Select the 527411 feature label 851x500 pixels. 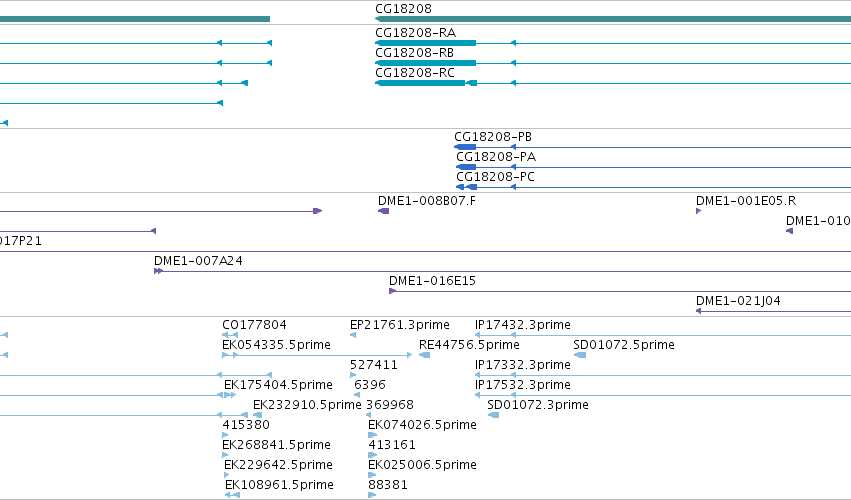point(373,365)
